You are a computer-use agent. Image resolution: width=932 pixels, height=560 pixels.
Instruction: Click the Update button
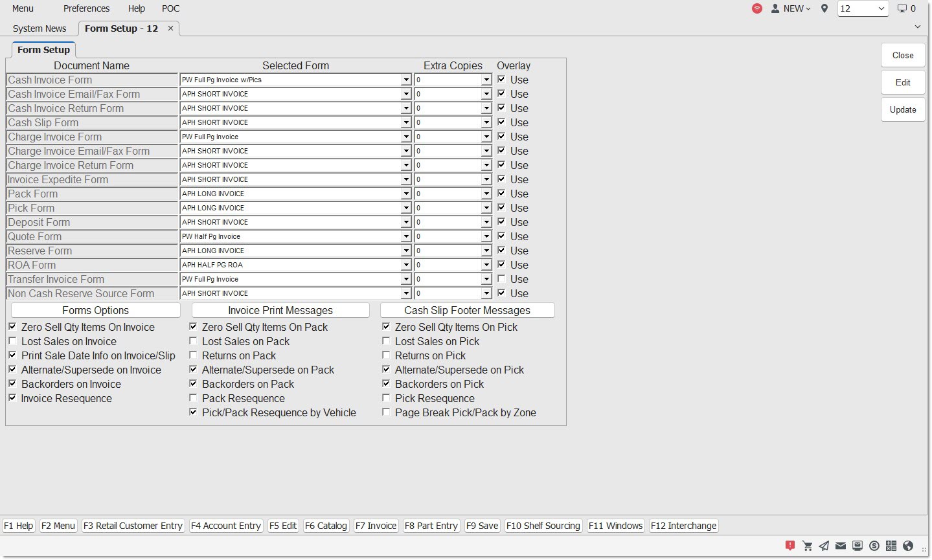[x=902, y=110]
